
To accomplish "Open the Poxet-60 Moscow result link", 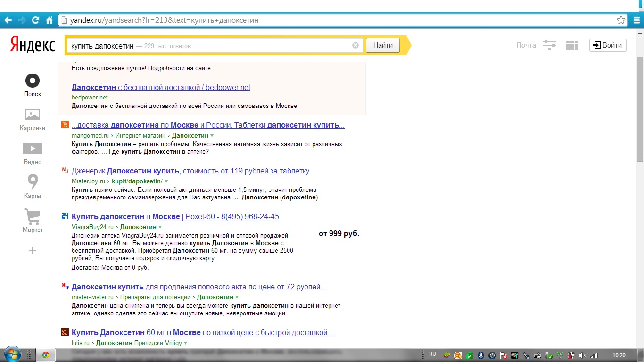I will click(x=175, y=216).
